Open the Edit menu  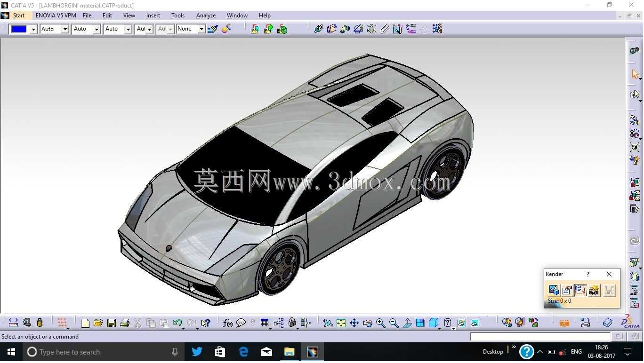coord(107,16)
